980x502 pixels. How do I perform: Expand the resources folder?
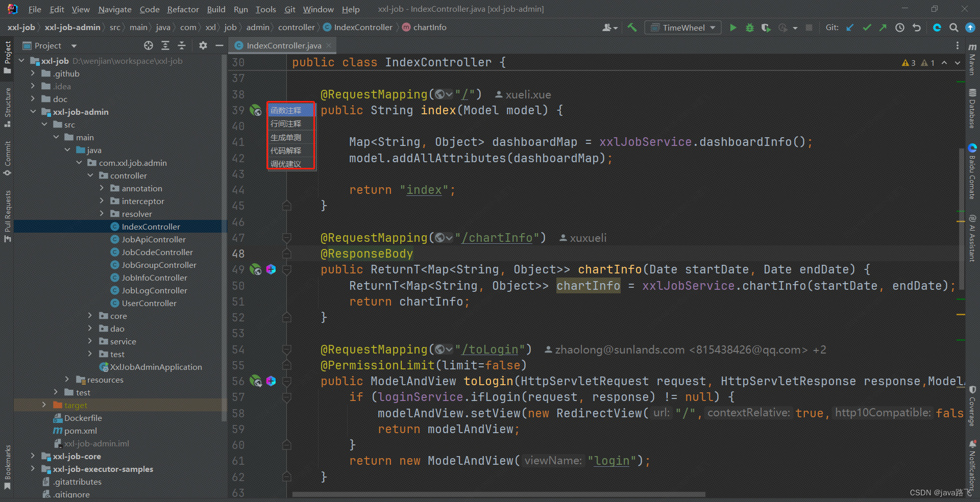(x=67, y=380)
